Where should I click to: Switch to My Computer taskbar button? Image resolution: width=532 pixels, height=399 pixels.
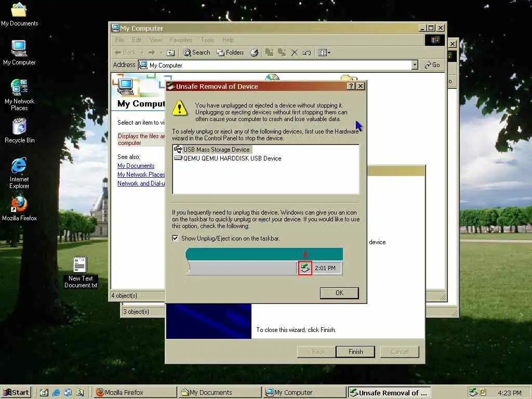(304, 393)
